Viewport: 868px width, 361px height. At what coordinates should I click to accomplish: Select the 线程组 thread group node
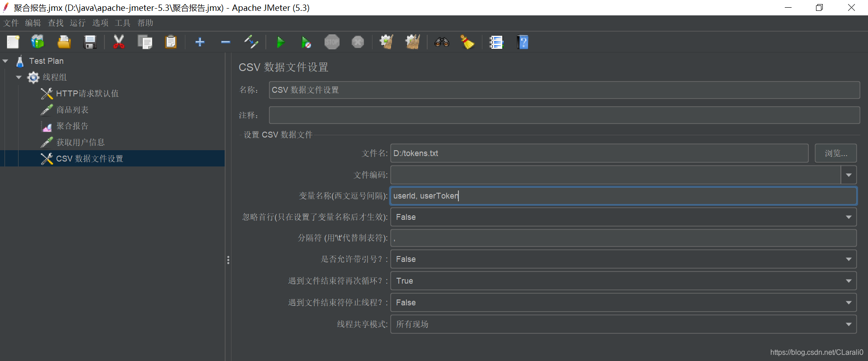55,77
